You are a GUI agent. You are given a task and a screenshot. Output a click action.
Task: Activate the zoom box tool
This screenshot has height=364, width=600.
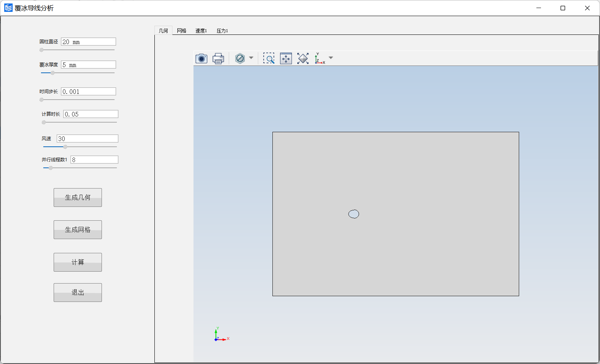(x=269, y=59)
